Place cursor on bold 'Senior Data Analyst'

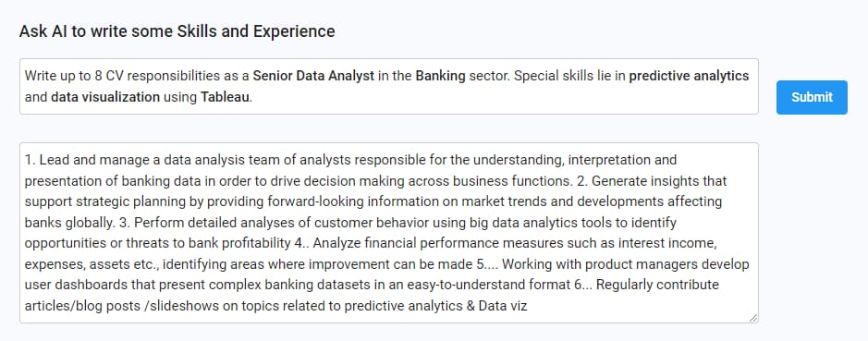click(313, 76)
